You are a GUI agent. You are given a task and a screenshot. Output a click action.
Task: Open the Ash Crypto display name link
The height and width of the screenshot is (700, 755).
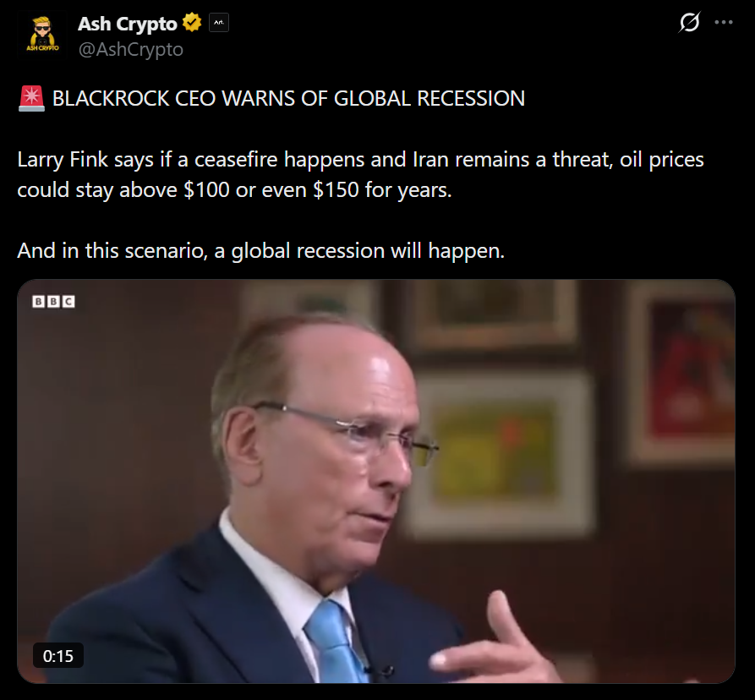(x=127, y=24)
